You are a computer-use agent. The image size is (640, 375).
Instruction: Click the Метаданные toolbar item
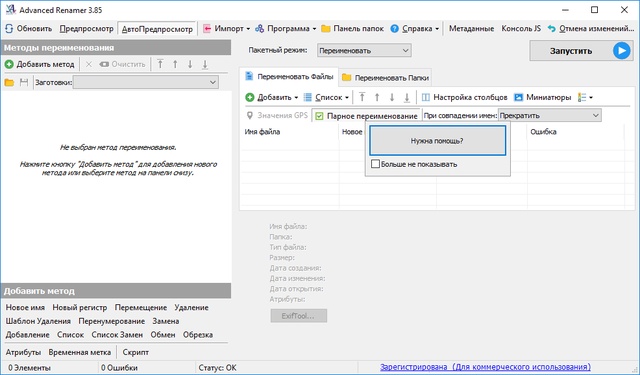click(x=471, y=29)
